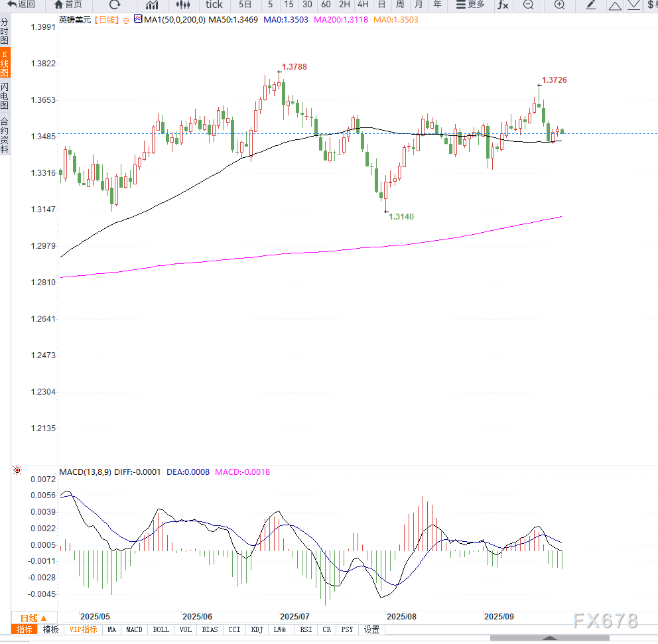Apply the BOLL indicator button

161,630
